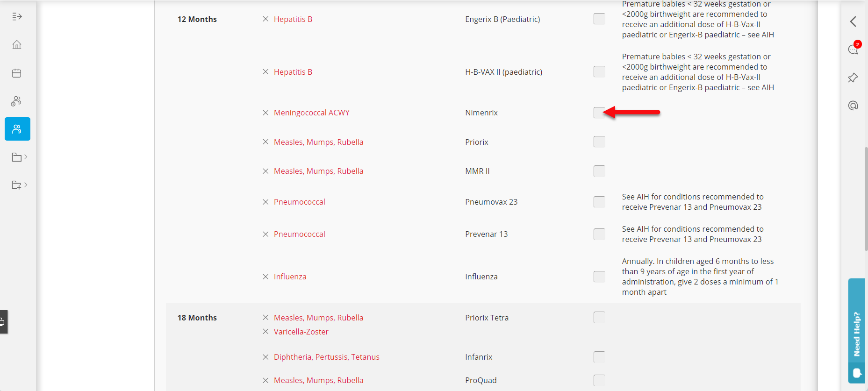Tick the MMR II checkbox

(599, 171)
